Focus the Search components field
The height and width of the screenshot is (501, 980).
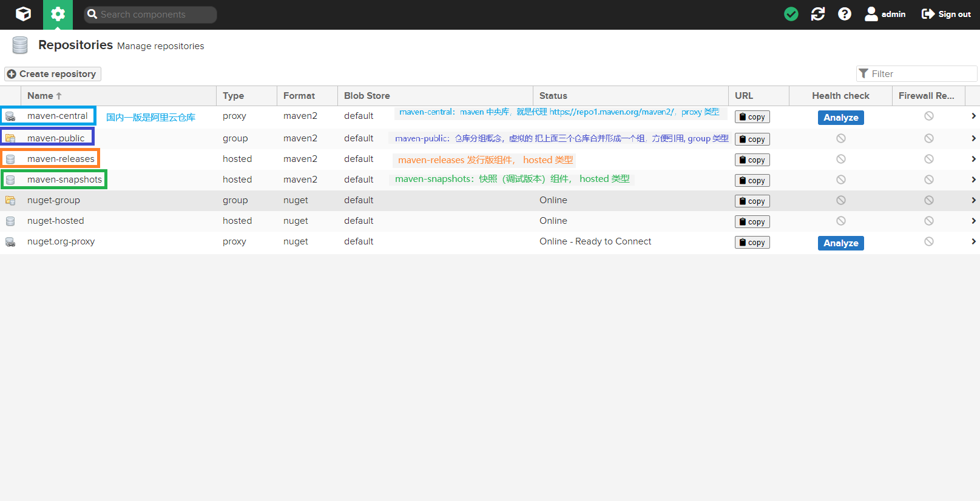point(150,15)
